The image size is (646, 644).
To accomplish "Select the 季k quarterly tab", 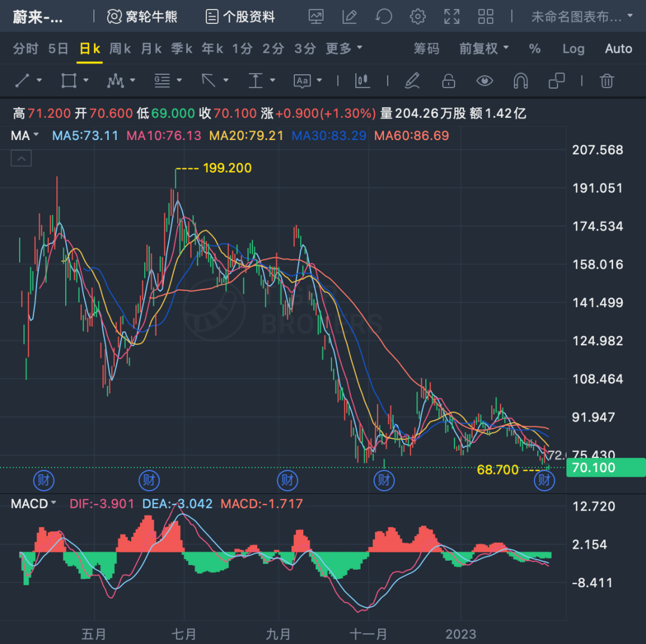I will point(182,48).
